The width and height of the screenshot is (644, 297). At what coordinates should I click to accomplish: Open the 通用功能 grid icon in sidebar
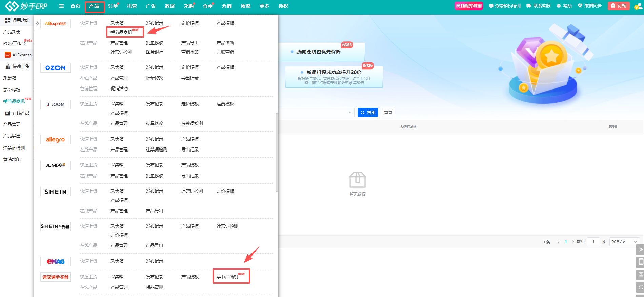click(7, 20)
